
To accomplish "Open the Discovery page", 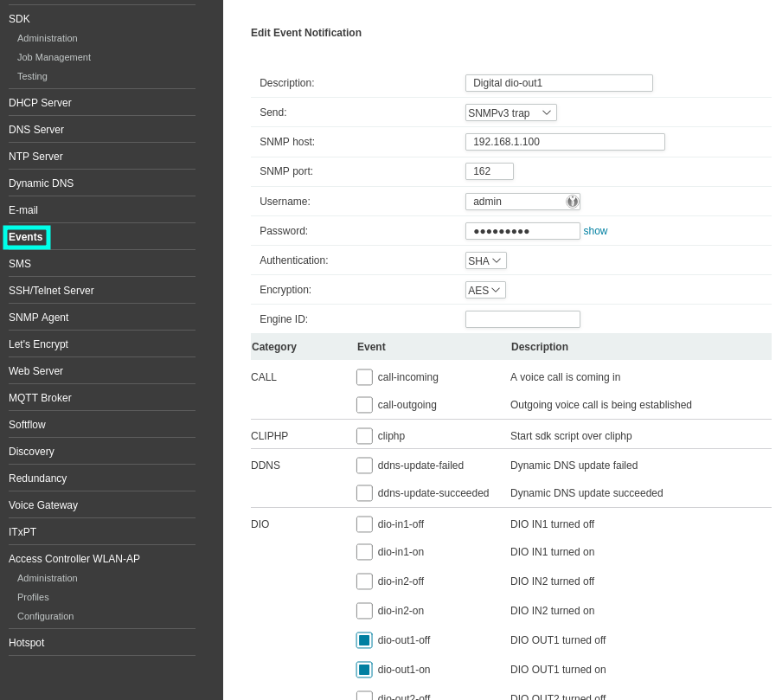I will (31, 452).
